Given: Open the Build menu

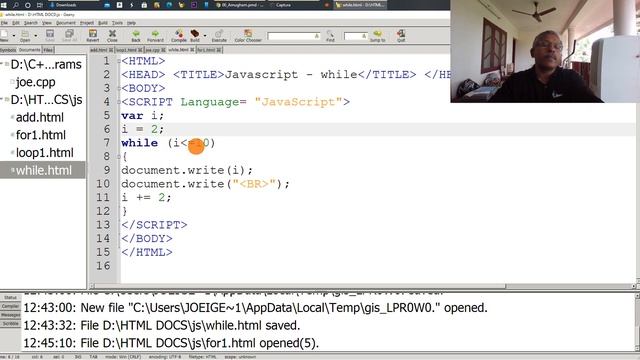Looking at the screenshot, I should click(x=103, y=23).
